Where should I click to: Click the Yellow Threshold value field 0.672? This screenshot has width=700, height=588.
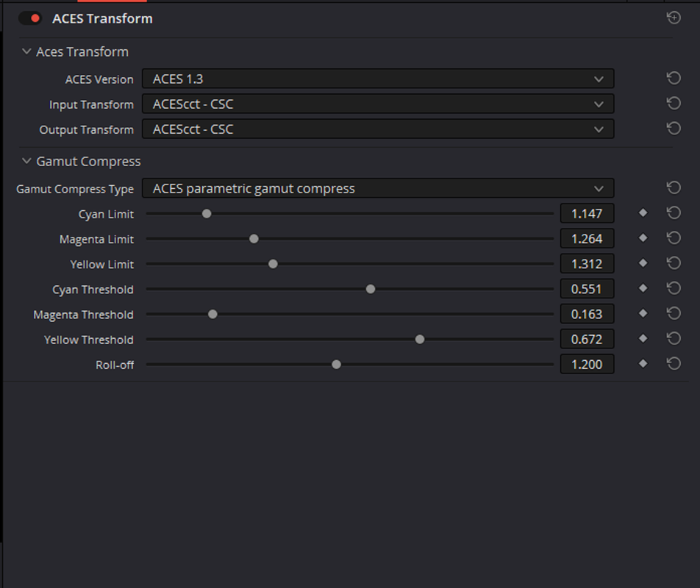[587, 340]
